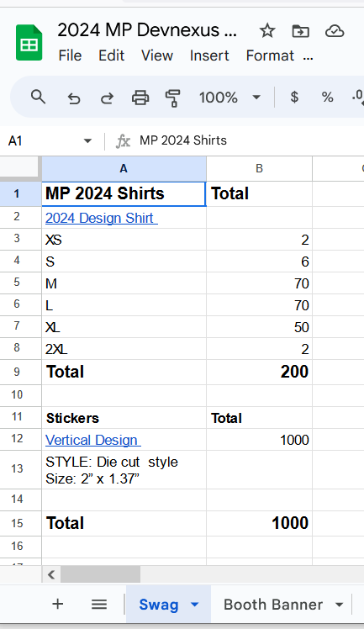
Task: Open the 2024 Design Shirt link
Action: pyautogui.click(x=102, y=218)
